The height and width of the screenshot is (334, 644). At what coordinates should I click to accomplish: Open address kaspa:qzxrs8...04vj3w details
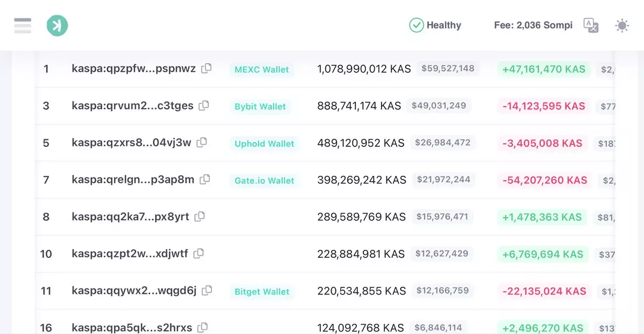pyautogui.click(x=131, y=143)
